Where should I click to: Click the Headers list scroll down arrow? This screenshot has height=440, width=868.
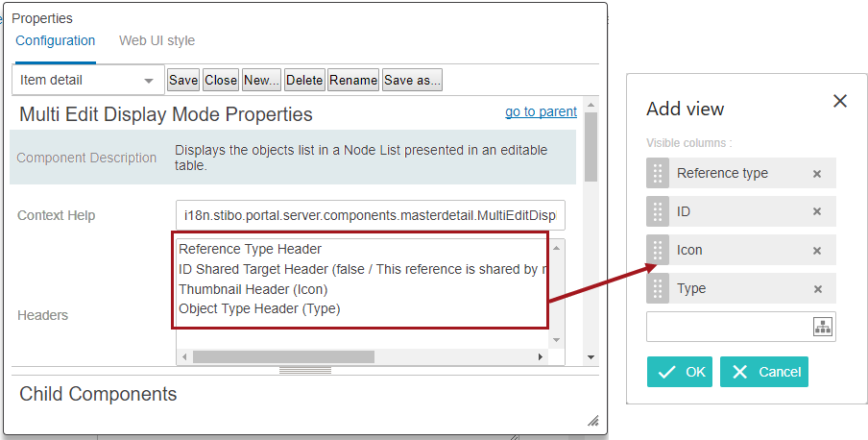(x=556, y=340)
